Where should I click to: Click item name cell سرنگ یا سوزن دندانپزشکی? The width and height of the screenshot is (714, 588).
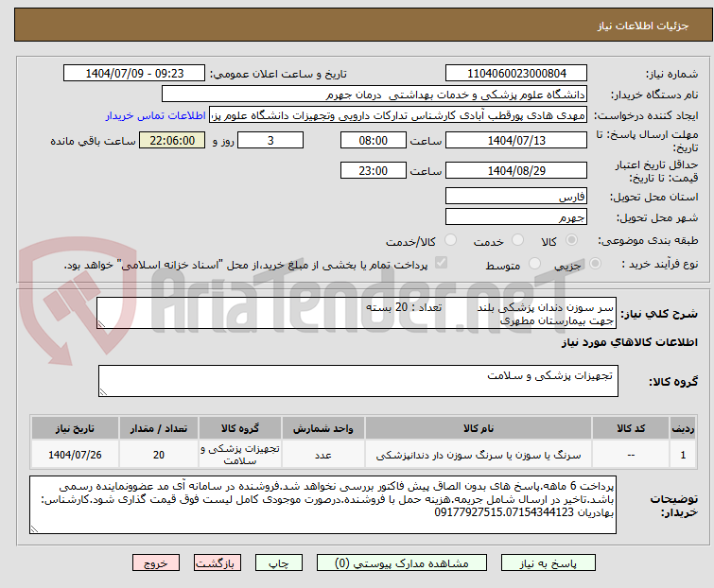[479, 454]
